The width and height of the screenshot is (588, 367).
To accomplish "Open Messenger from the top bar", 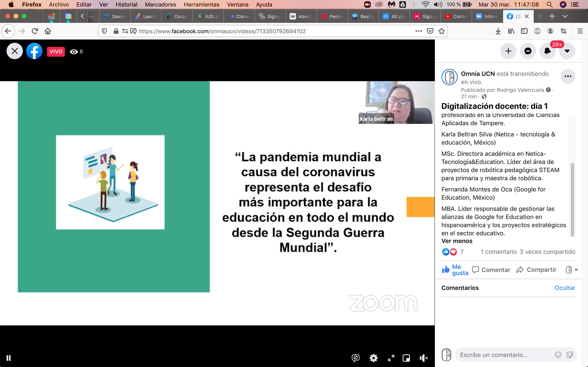I will pyautogui.click(x=528, y=51).
